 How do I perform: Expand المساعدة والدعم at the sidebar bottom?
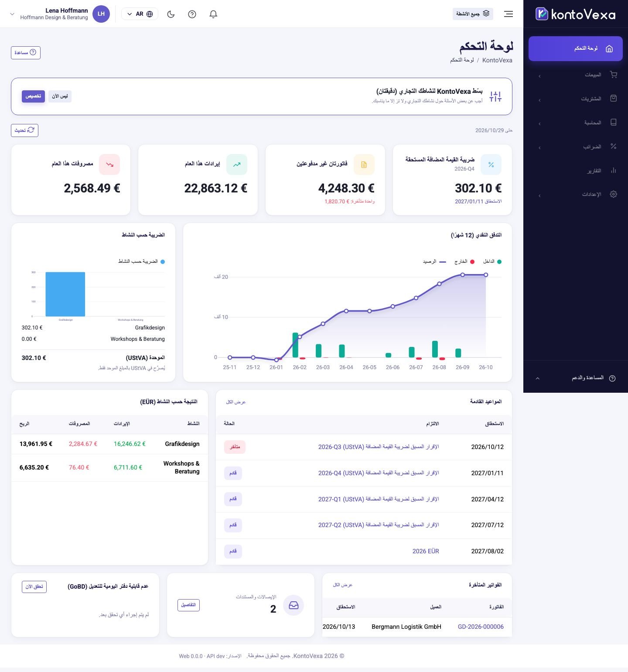click(x=576, y=378)
